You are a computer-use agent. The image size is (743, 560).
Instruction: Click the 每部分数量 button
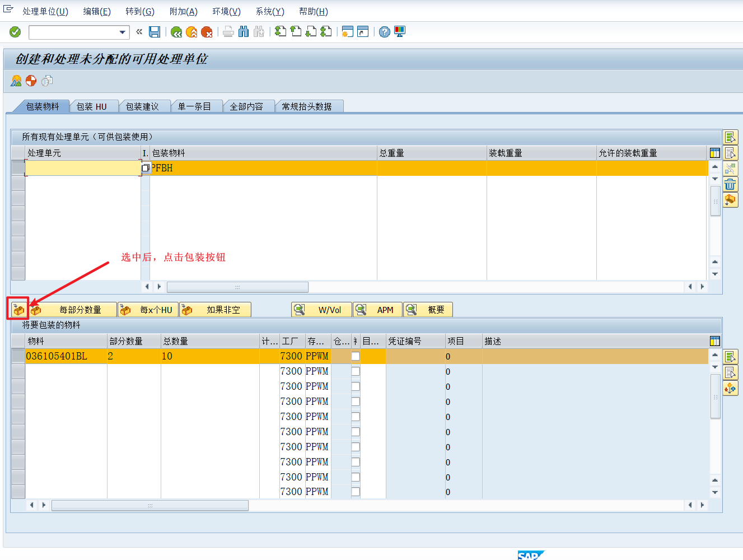[72, 310]
